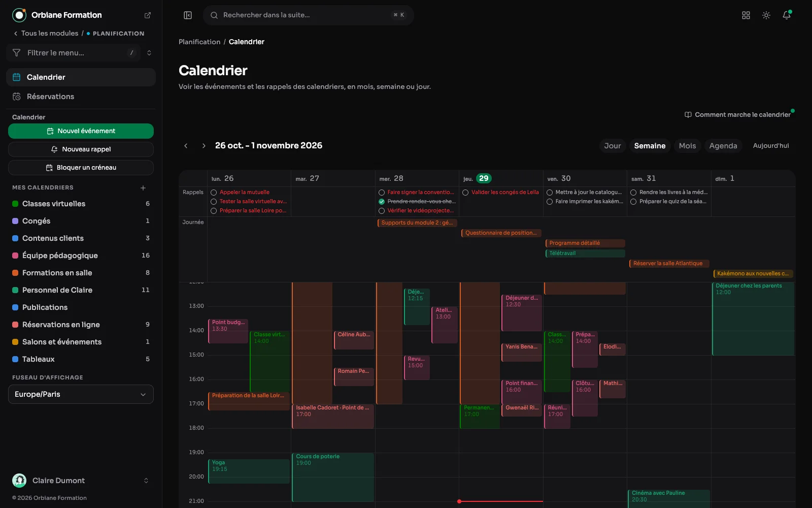Click the funnel icon in menu filter
Screen dimensions: 812x508
tap(16, 53)
